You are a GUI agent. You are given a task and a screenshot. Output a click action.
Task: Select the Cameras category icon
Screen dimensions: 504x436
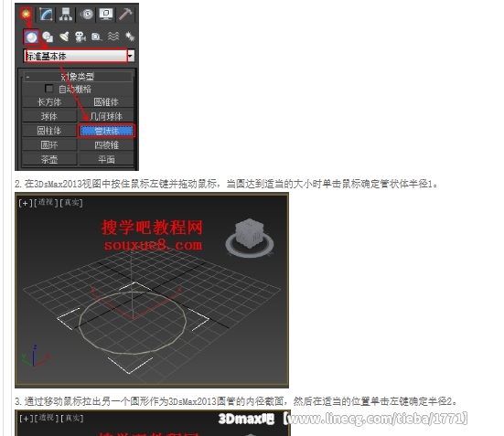(x=80, y=37)
